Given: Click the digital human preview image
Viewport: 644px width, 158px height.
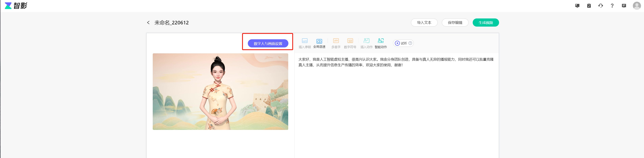Looking at the screenshot, I should [220, 92].
